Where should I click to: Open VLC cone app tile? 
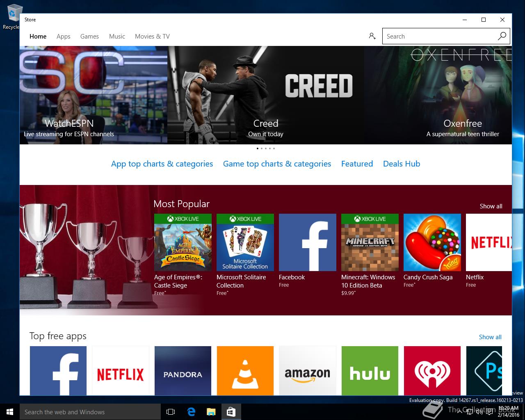245,371
